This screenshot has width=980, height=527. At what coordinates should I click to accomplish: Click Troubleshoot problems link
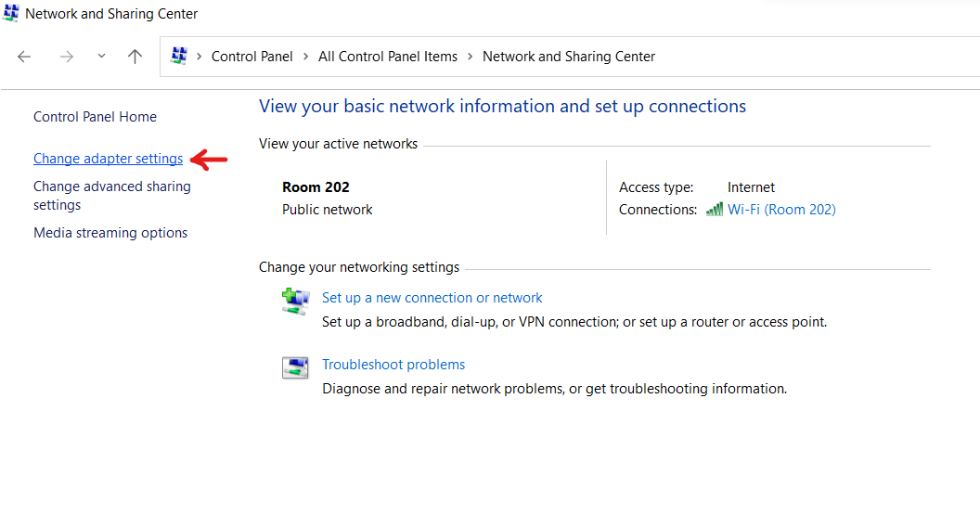point(393,365)
